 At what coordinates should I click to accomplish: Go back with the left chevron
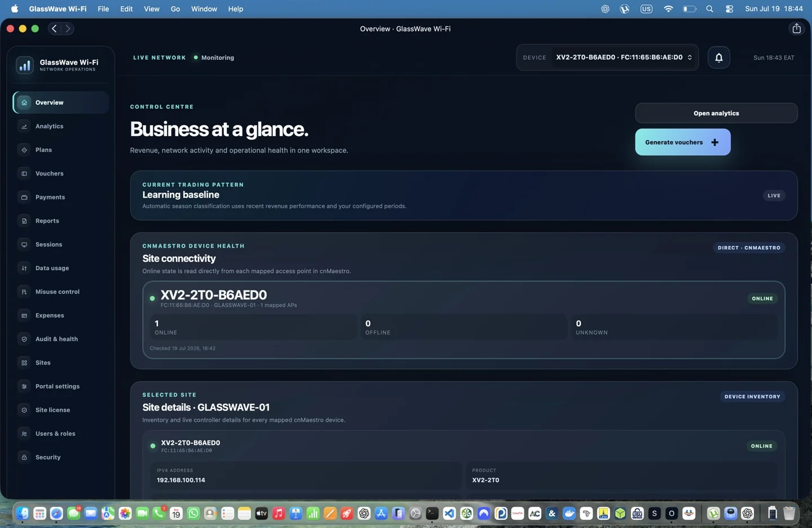(x=54, y=28)
